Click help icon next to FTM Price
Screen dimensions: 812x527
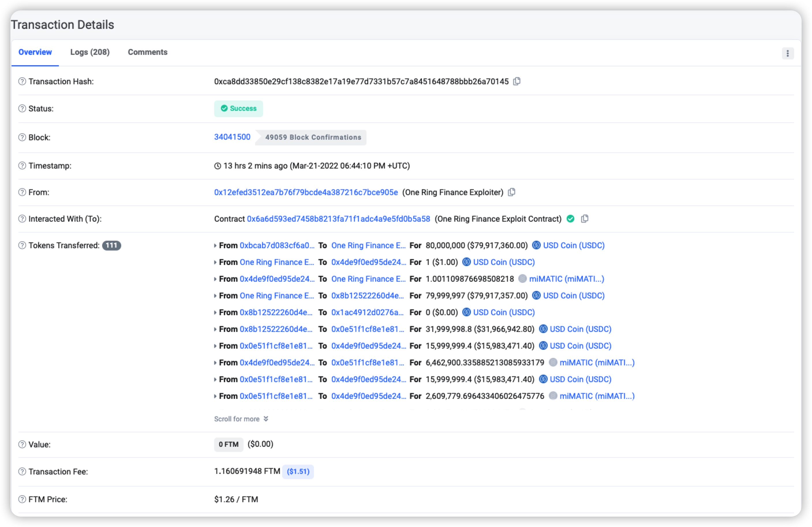point(22,499)
